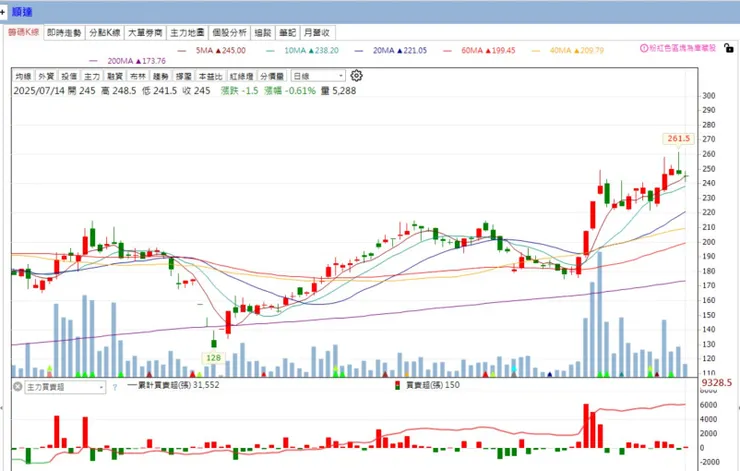The height and width of the screenshot is (471, 740).
Task: Open chart settings gear icon
Action: click(356, 76)
